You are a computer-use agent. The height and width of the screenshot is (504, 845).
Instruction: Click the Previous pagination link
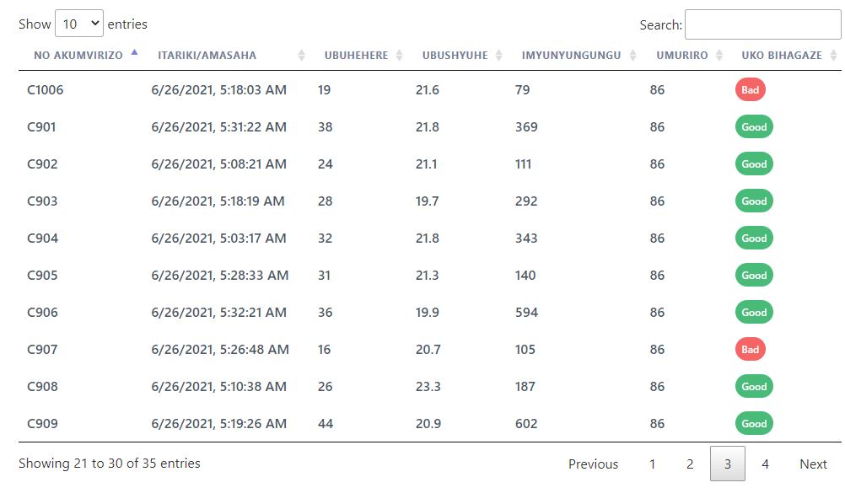pyautogui.click(x=594, y=464)
